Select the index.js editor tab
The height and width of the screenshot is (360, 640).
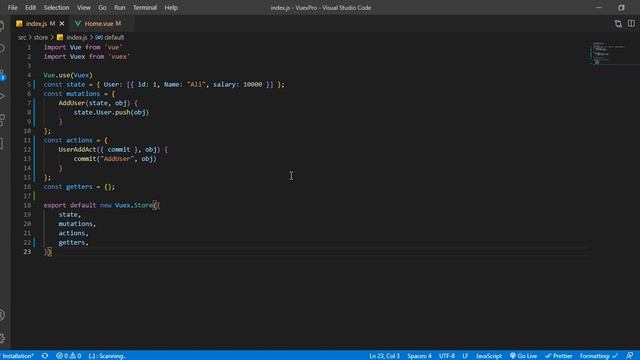pos(36,24)
